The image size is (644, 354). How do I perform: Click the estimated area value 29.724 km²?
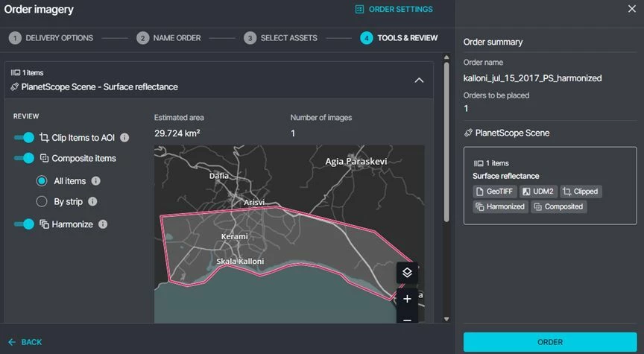pyautogui.click(x=177, y=133)
